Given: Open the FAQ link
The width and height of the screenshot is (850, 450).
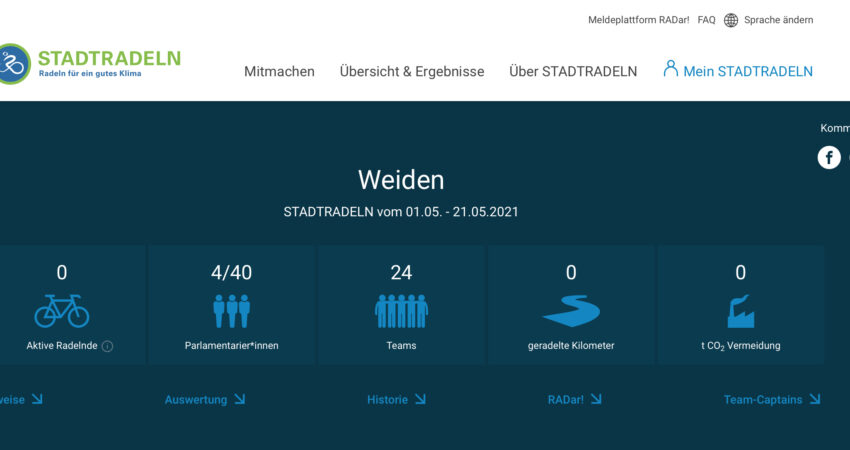Looking at the screenshot, I should click(706, 20).
